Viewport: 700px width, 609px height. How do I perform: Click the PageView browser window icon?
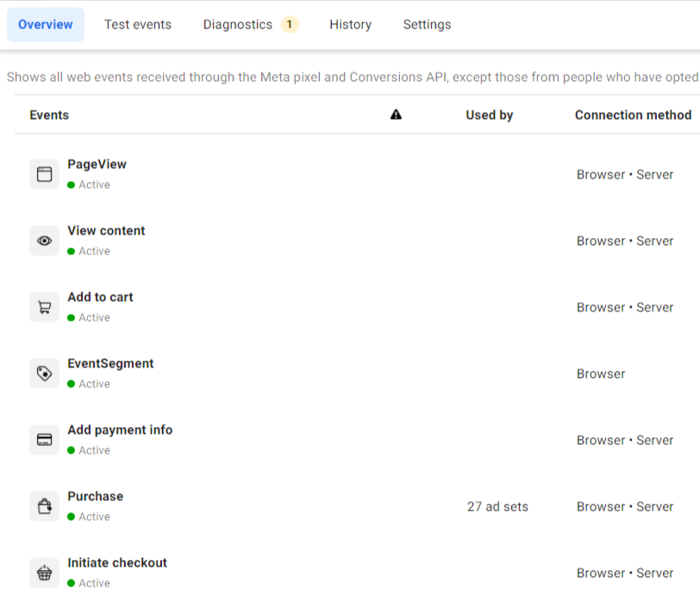[x=44, y=174]
